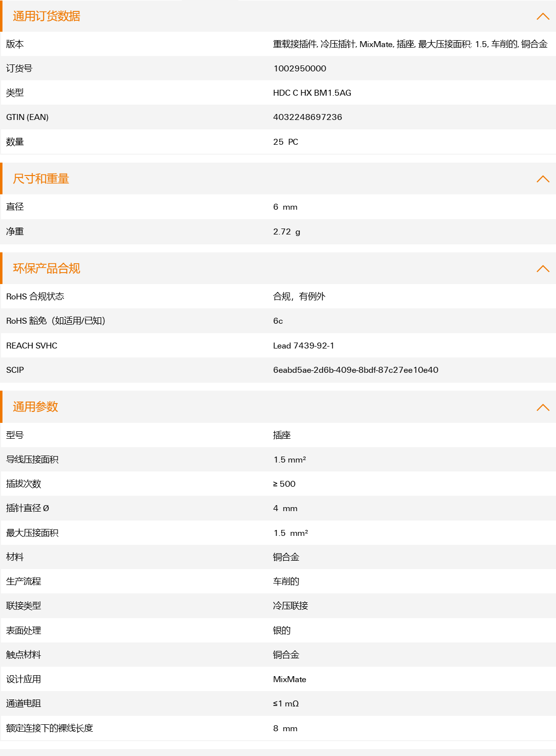
Task: Click the 数量 row label
Action: coord(15,142)
